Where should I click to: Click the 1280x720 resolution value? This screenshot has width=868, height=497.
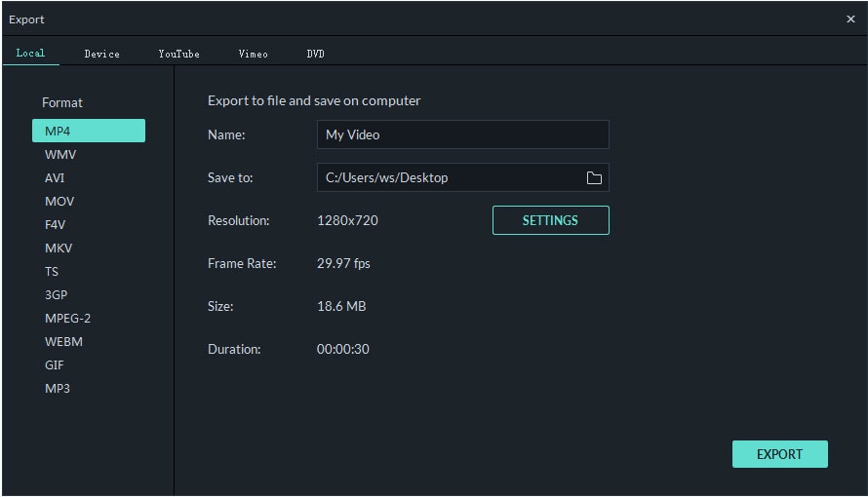click(347, 220)
